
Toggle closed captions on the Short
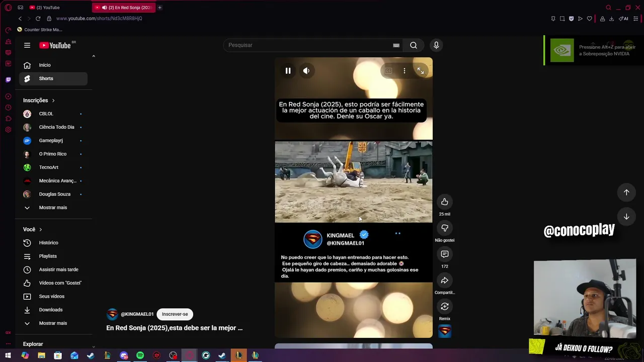pyautogui.click(x=388, y=71)
